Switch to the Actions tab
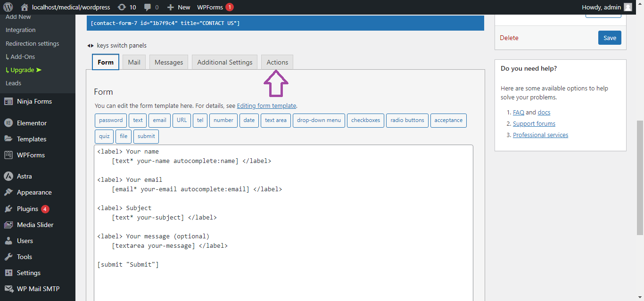The height and width of the screenshot is (301, 644). click(277, 62)
